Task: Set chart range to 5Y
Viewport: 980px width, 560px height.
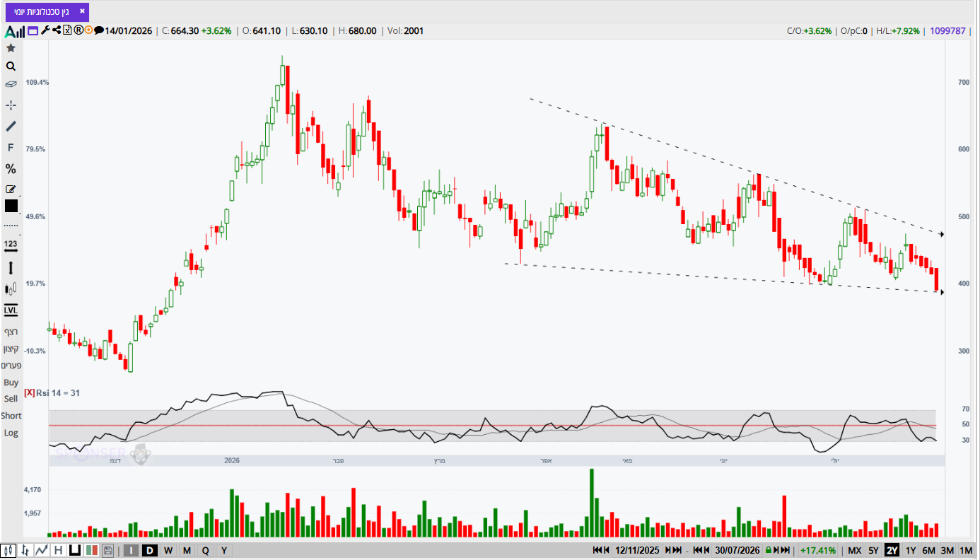Action: (874, 550)
